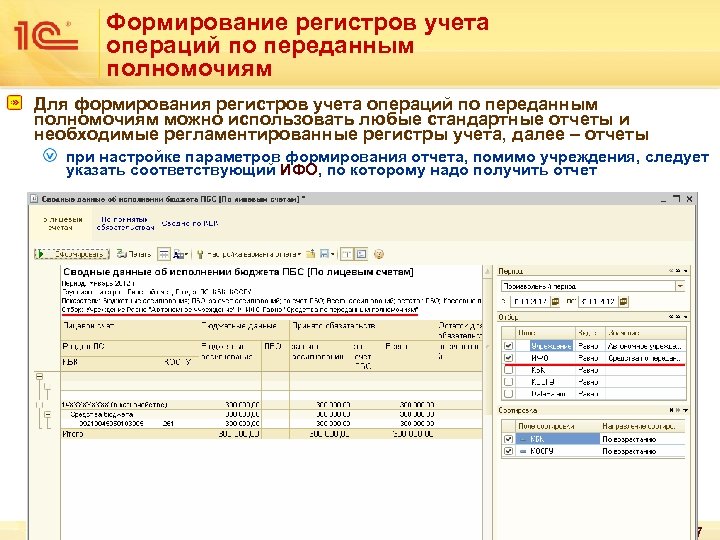Uncheck the Учреждение filter checkbox
Image resolution: width=720 pixels, height=540 pixels.
pyautogui.click(x=508, y=346)
